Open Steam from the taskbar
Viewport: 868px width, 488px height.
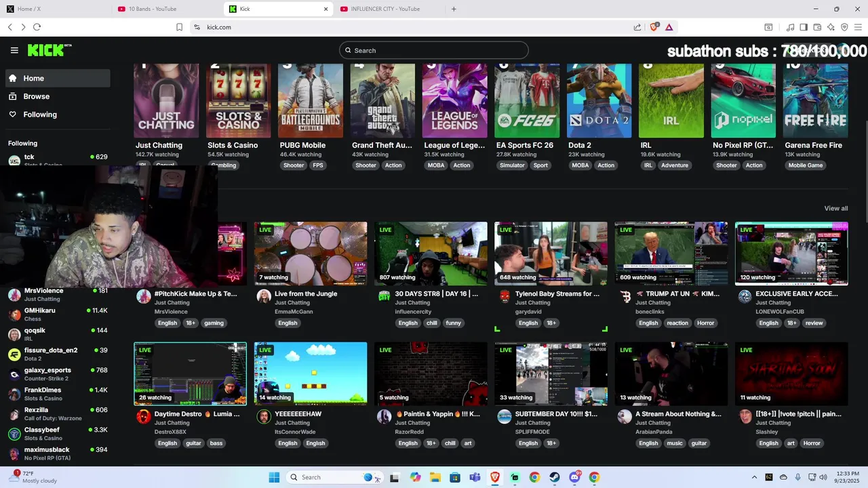[x=555, y=477]
